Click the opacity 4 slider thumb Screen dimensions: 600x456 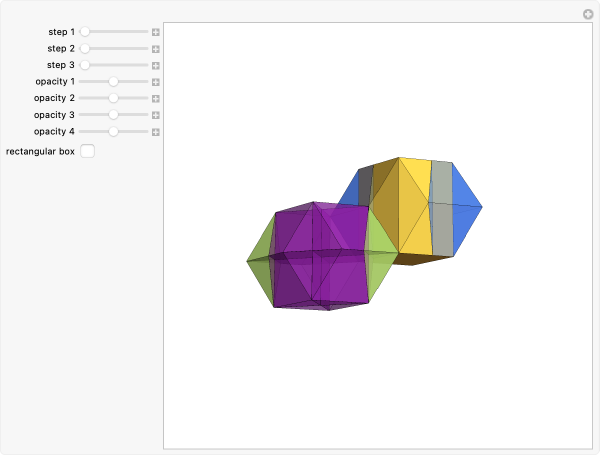pyautogui.click(x=114, y=131)
